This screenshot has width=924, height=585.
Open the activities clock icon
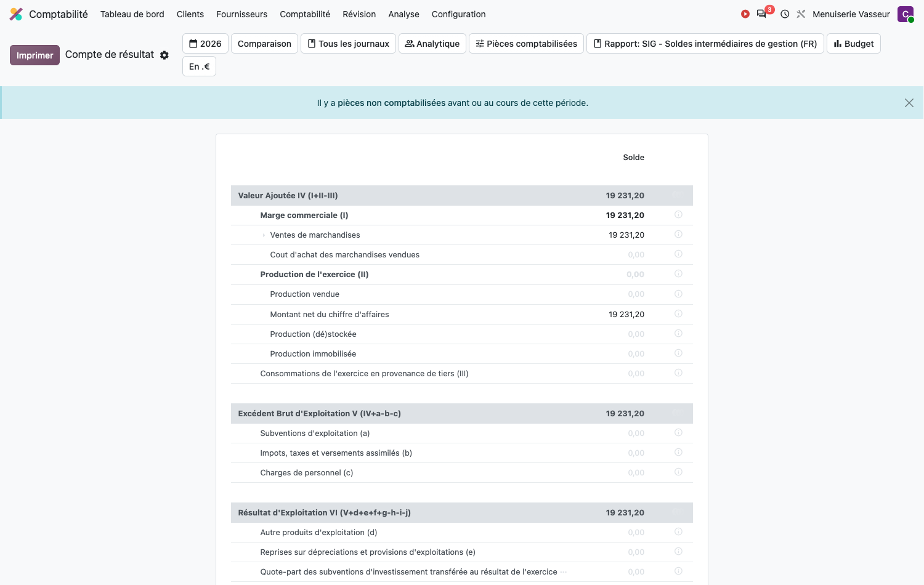pyautogui.click(x=785, y=14)
